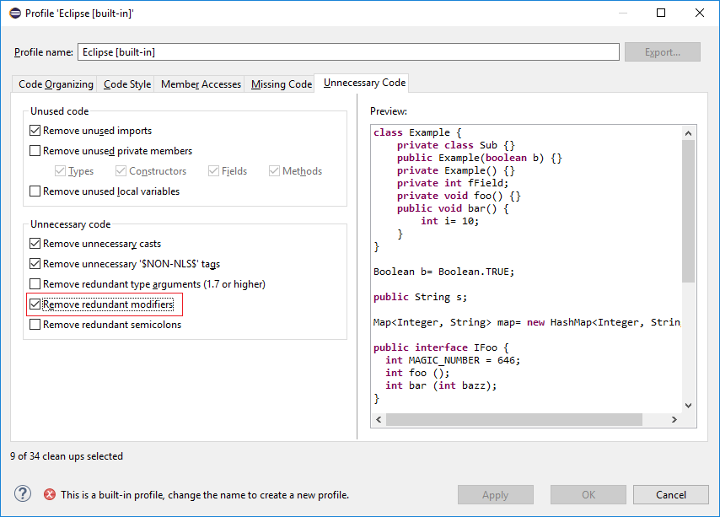Screen dimensions: 720x517
Task: Select the Member Accesses tab
Action: (200, 85)
